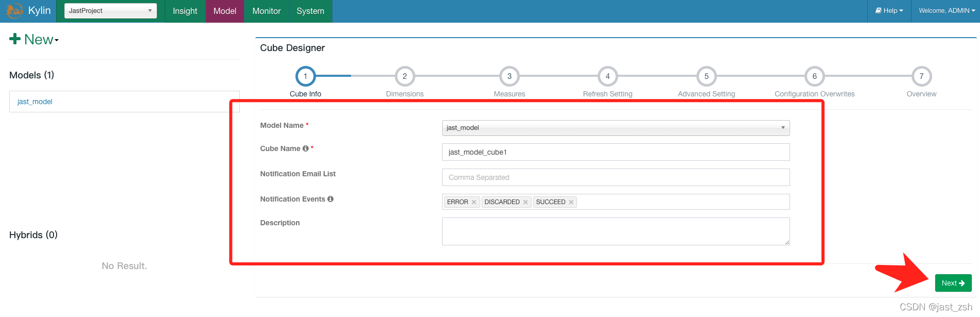Focus the Notification Email List field

[616, 177]
